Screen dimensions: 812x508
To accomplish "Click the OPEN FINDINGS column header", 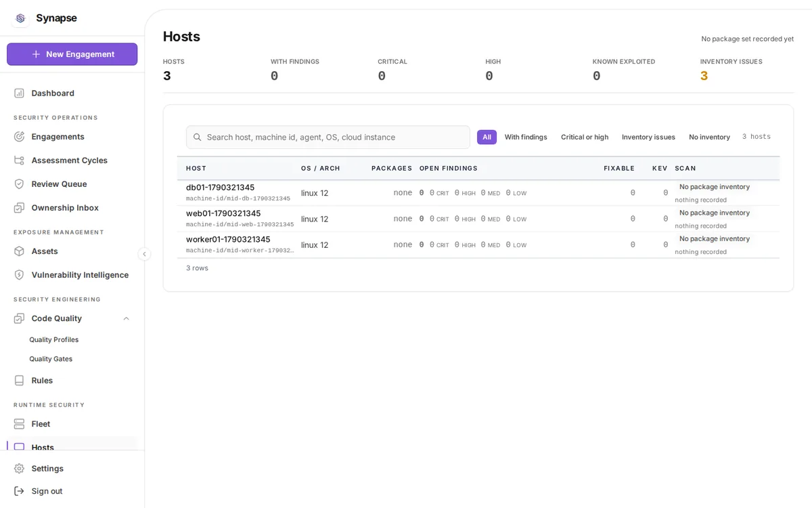I will pos(449,168).
